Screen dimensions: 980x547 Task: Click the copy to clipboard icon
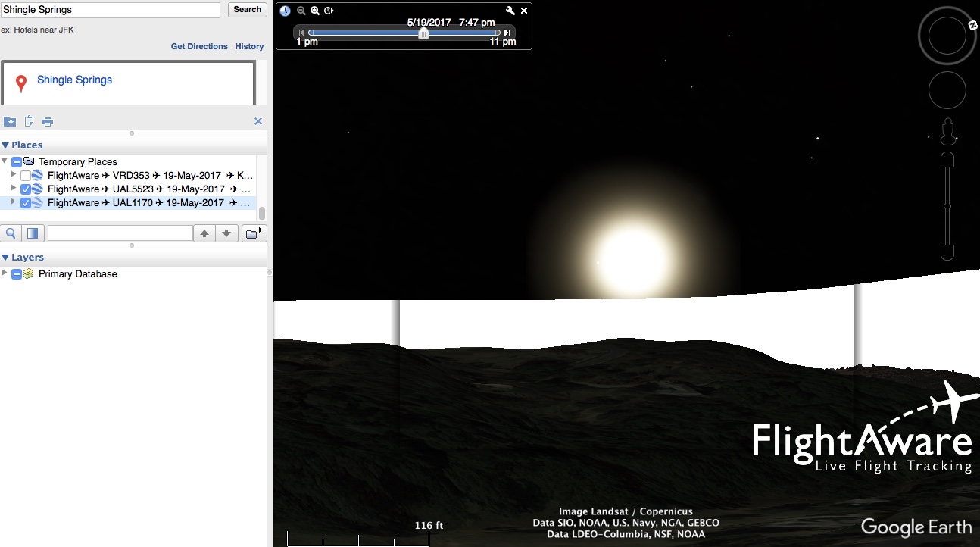click(30, 121)
